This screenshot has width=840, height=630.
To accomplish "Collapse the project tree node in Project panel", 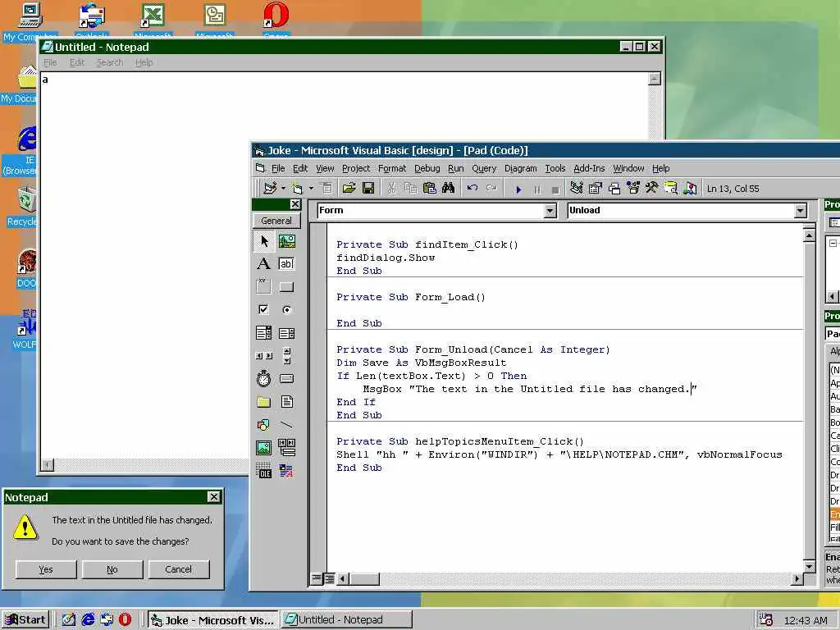I will [x=833, y=243].
